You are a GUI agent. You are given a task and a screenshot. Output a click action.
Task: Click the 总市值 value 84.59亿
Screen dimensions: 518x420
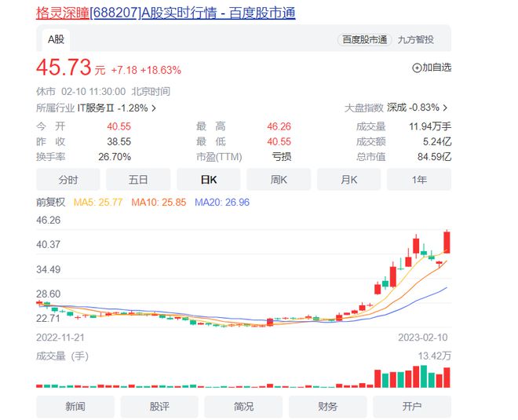pyautogui.click(x=434, y=157)
